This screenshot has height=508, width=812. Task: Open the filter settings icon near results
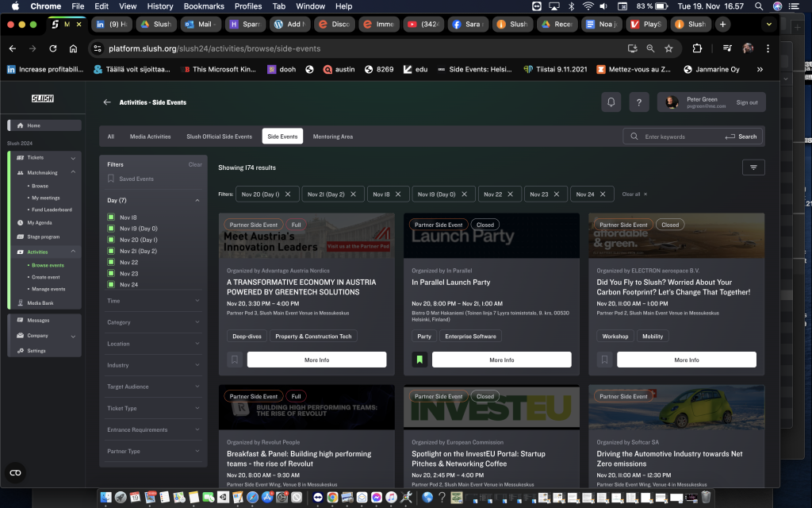(x=753, y=167)
